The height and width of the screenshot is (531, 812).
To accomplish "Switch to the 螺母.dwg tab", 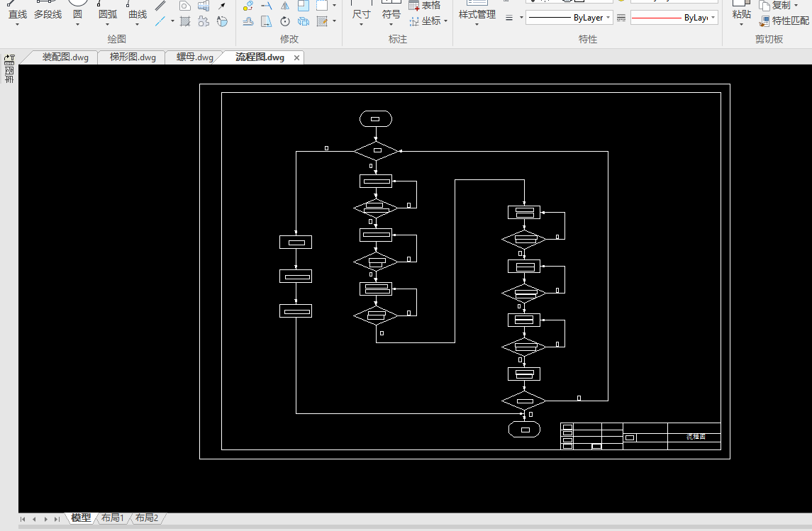I will click(195, 57).
